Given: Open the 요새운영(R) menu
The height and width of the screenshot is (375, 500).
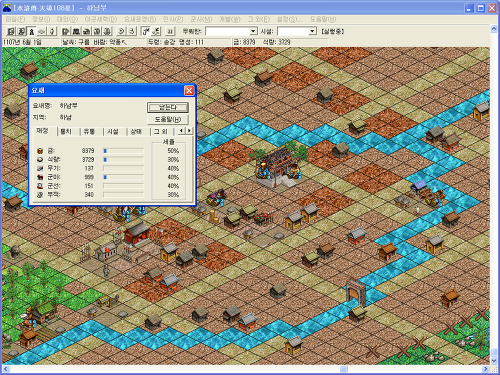Looking at the screenshot, I should click(140, 19).
